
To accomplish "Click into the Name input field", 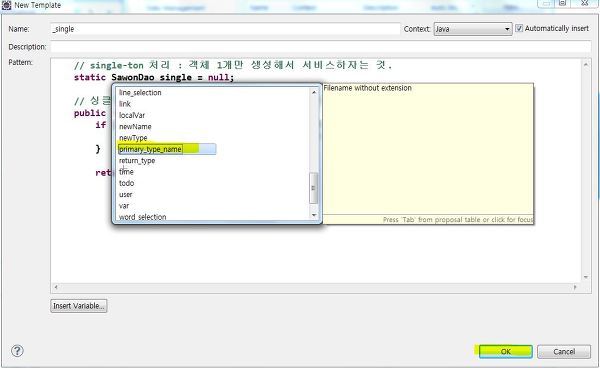I will point(225,29).
